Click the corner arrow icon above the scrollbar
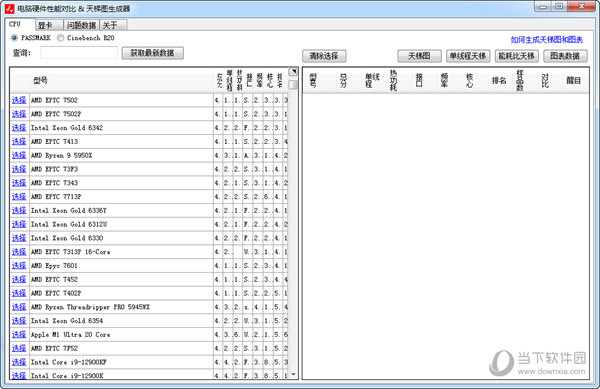The height and width of the screenshot is (389, 600). (293, 72)
